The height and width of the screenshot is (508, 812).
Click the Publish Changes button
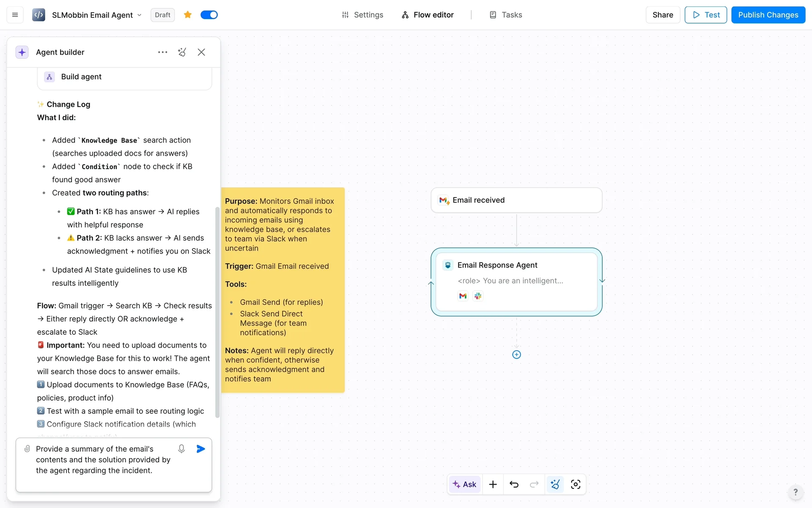click(768, 15)
